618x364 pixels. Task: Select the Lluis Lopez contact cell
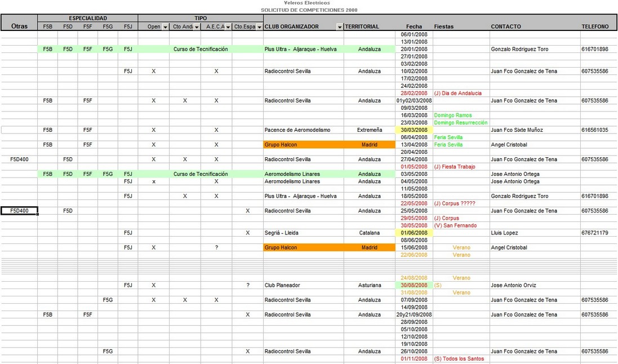coord(535,233)
